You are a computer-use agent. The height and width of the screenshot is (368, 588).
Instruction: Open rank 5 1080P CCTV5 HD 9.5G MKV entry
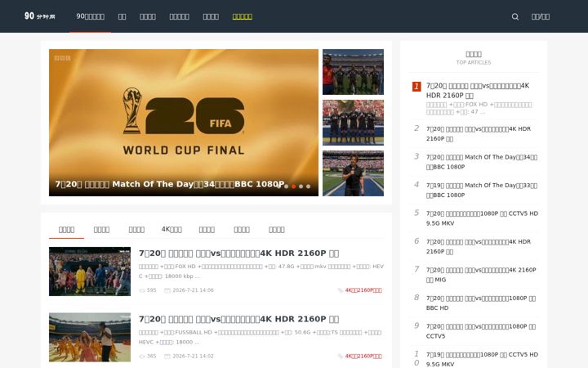click(x=482, y=218)
